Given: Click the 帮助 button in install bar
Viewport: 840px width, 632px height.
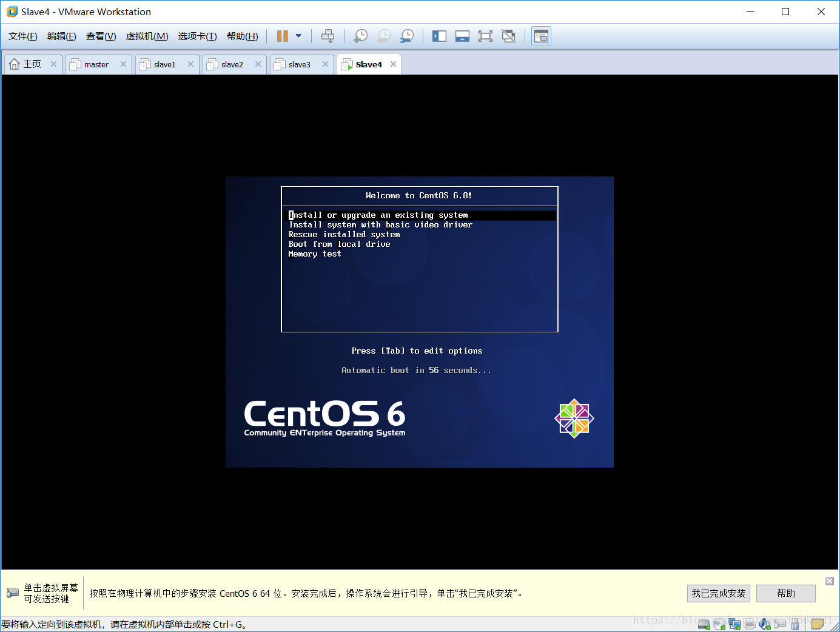Looking at the screenshot, I should point(786,593).
